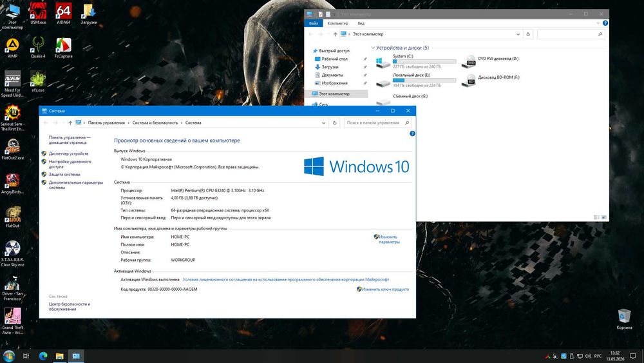Open the Start menu orb
This screenshot has height=363, width=644.
pyautogui.click(x=8, y=356)
